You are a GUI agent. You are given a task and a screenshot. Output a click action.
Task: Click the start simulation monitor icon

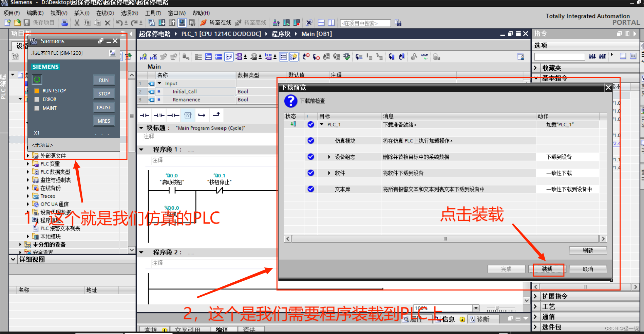pos(182,23)
